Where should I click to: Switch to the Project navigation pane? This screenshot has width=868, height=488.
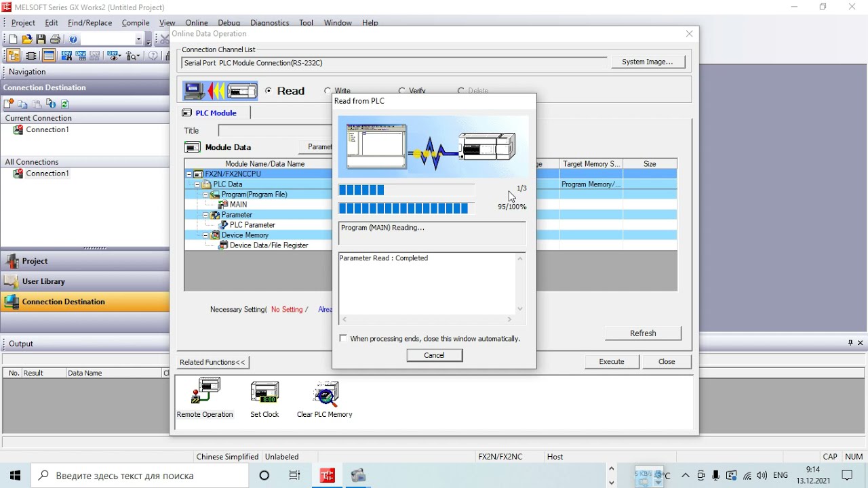[x=85, y=261]
